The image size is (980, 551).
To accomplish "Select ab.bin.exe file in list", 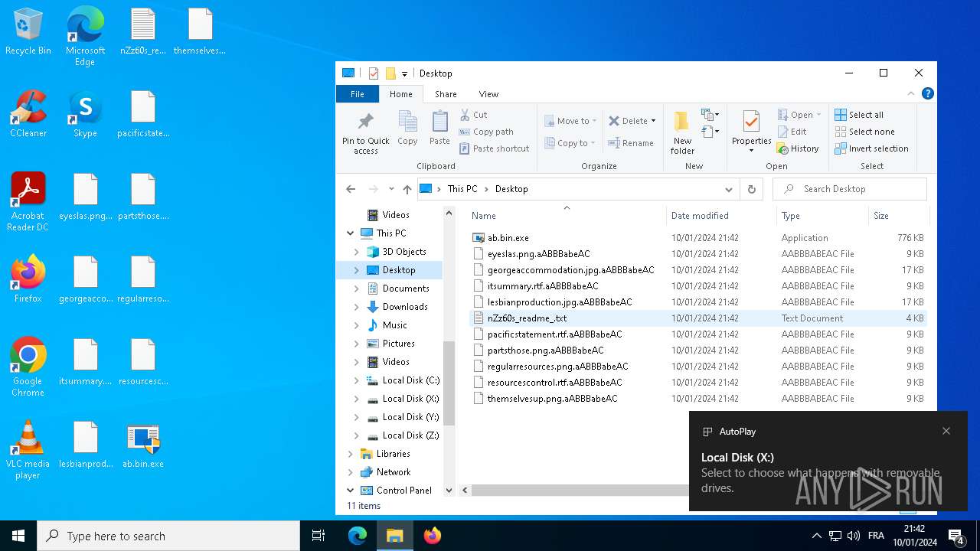I will point(698,238).
